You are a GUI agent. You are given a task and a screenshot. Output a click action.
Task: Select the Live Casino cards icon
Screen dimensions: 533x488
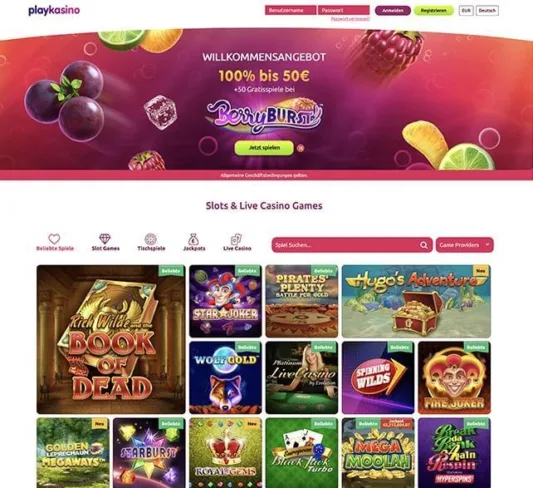click(237, 239)
